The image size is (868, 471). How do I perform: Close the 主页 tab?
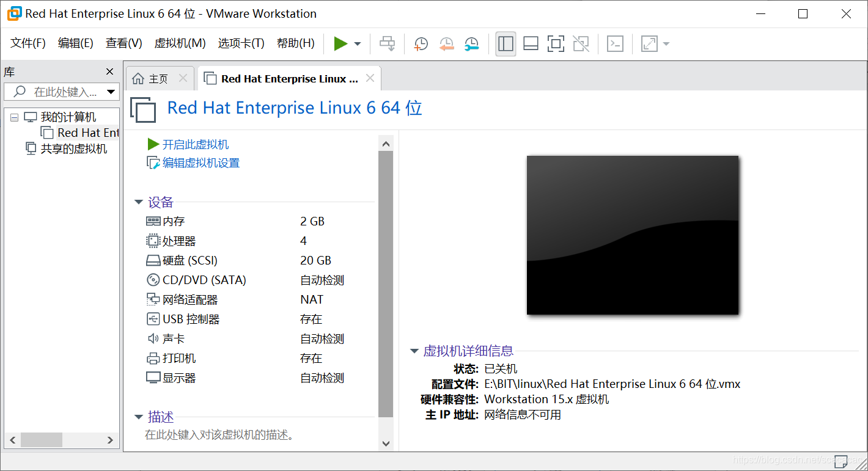click(183, 78)
